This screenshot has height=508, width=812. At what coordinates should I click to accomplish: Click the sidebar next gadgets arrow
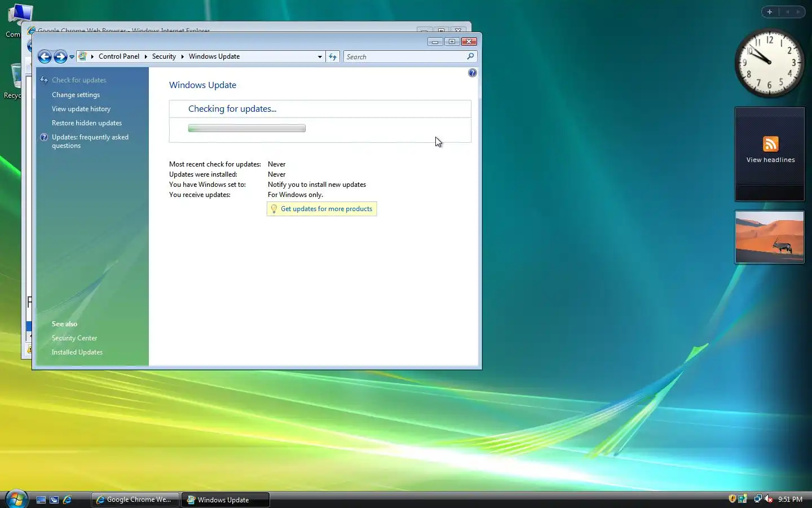798,12
